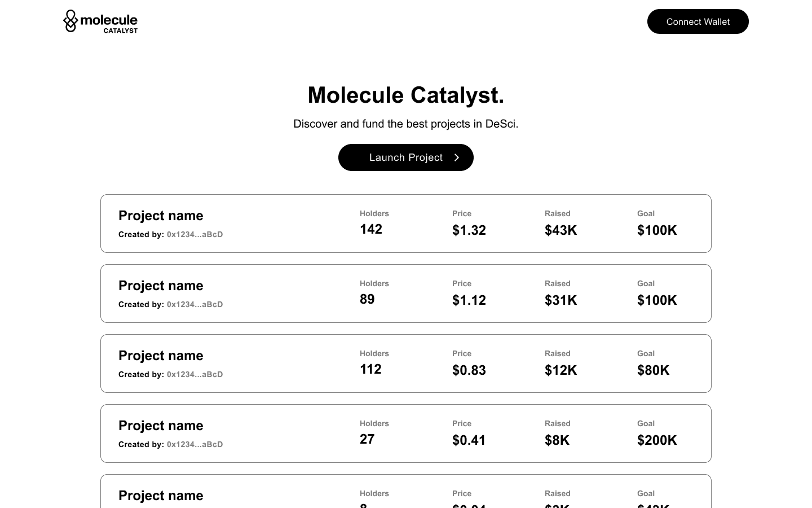Open the project card with 27 holders
Screen dimensions: 812x508
406,433
